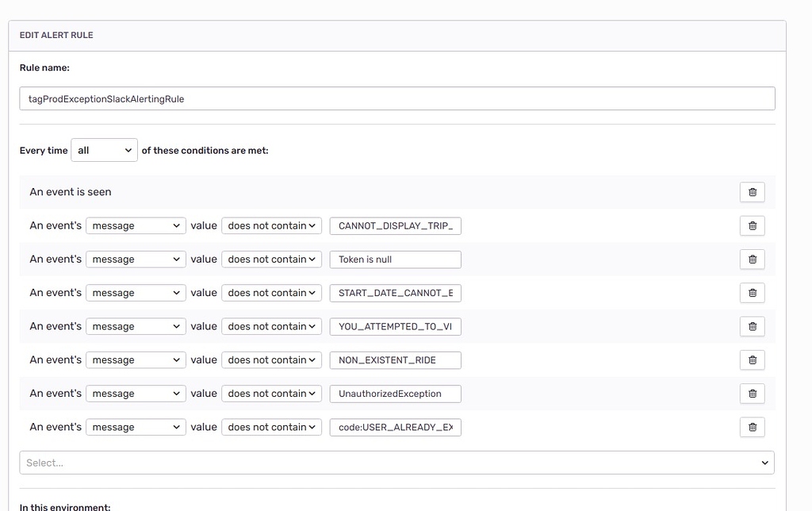Open "does not contain" dropdown for code:USER_ALREADY row
This screenshot has width=812, height=511.
[x=271, y=427]
